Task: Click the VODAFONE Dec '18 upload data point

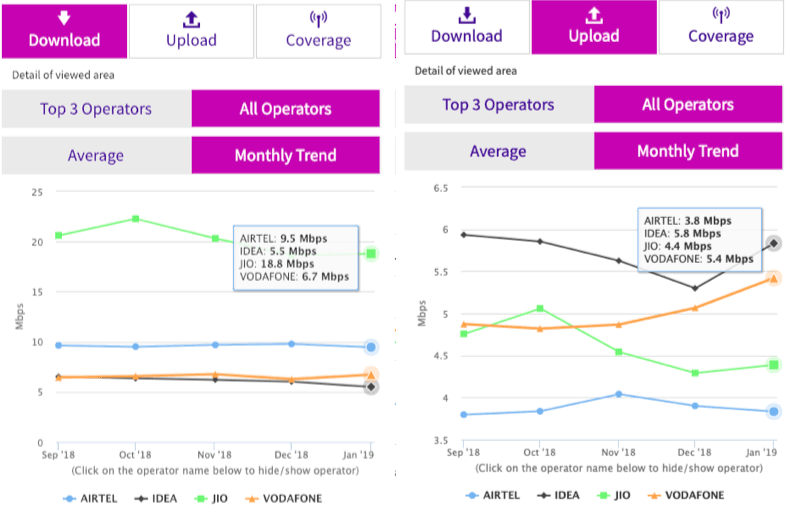Action: [695, 308]
